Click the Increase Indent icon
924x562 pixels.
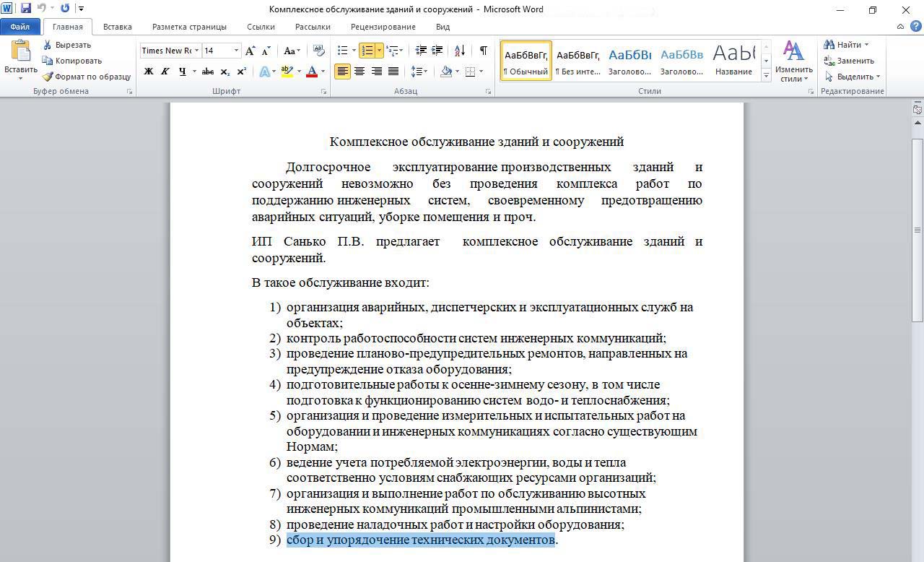(437, 51)
